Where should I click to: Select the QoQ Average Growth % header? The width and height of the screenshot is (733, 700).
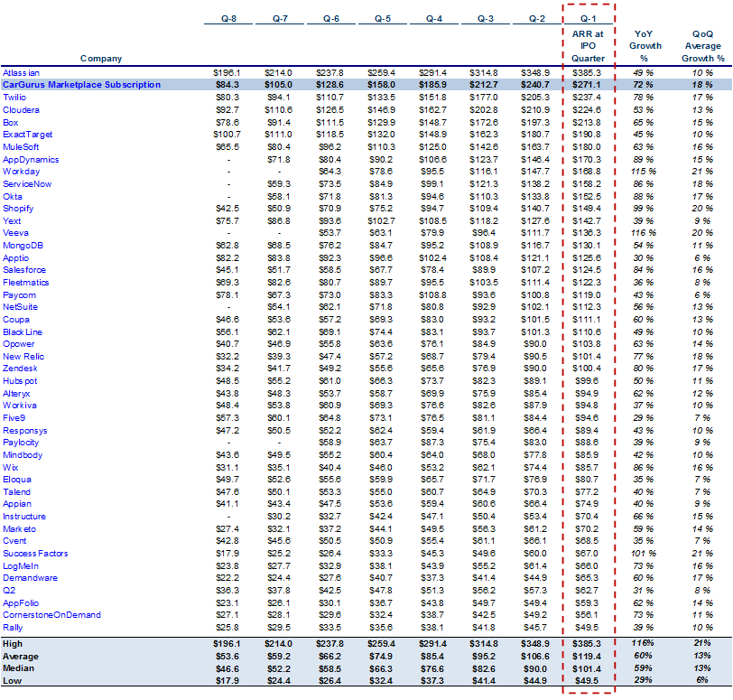[703, 46]
